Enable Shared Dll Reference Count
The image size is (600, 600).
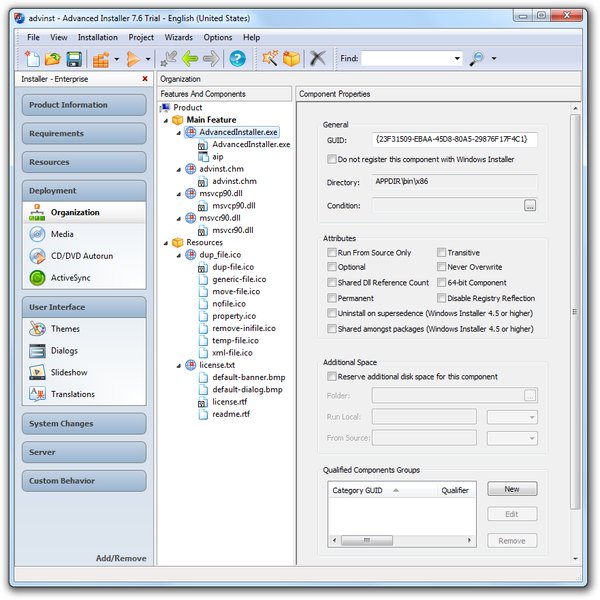click(331, 282)
